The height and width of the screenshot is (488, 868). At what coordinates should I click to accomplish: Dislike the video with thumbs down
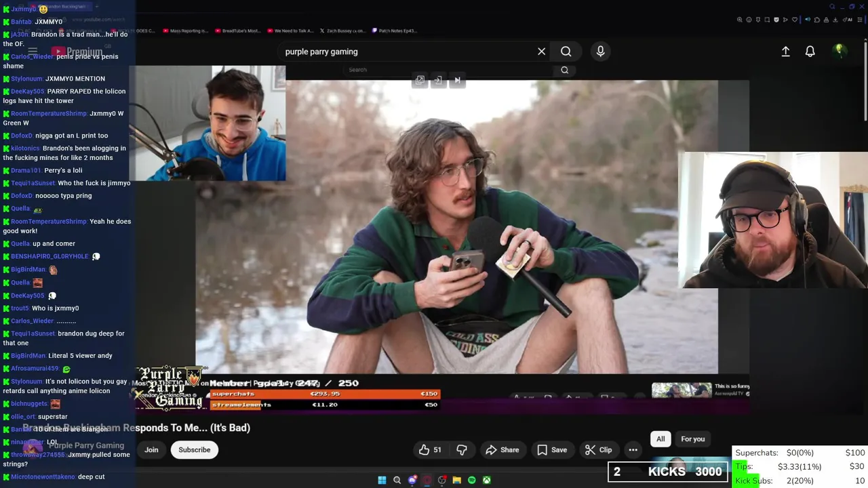[x=462, y=450]
